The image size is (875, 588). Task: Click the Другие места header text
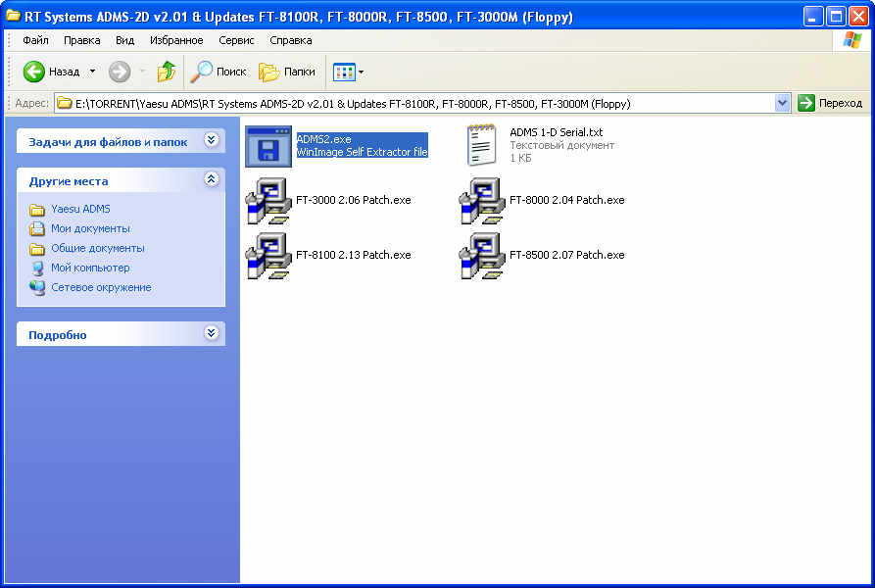[69, 181]
